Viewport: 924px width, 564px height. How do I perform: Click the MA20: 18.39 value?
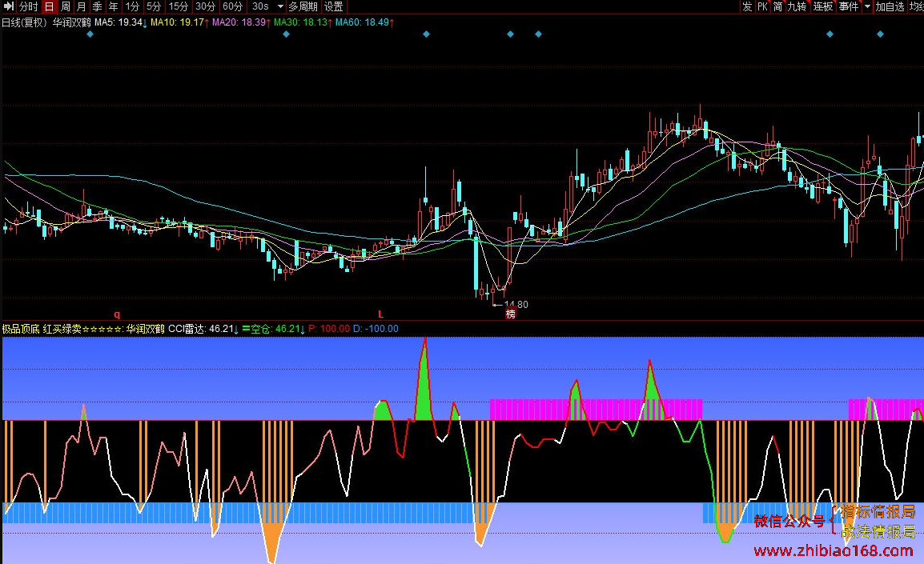(x=241, y=22)
